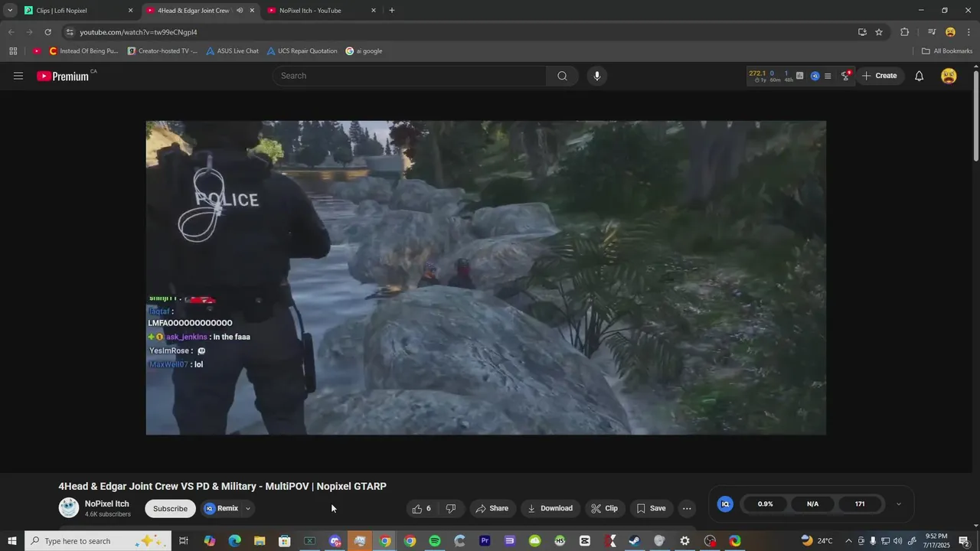Open vidIQ list menu in header
980x551 pixels.
[828, 76]
